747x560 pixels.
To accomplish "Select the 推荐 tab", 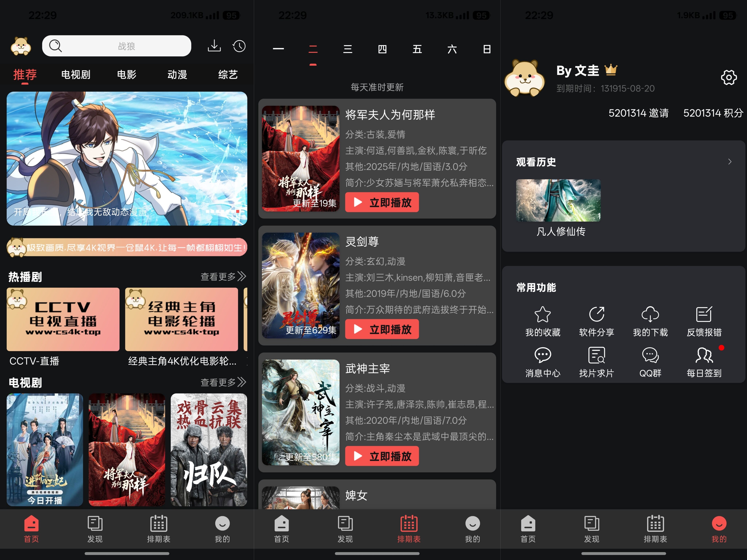I will coord(25,74).
